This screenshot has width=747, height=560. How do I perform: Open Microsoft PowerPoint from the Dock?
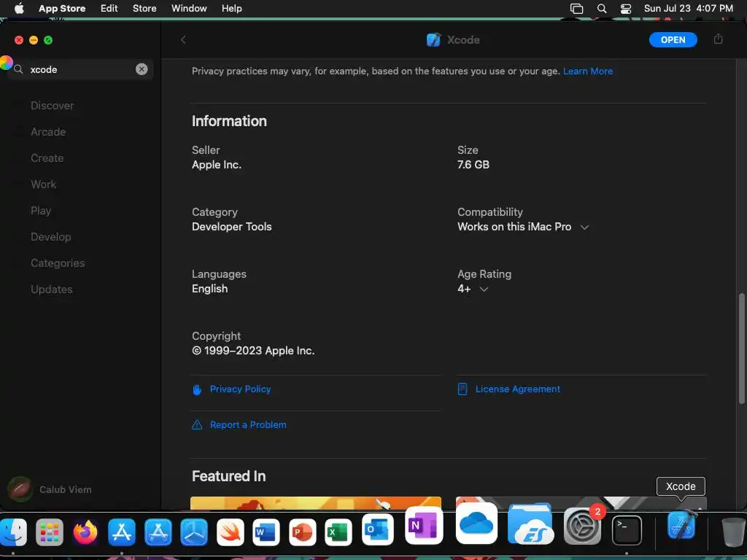[x=302, y=532]
